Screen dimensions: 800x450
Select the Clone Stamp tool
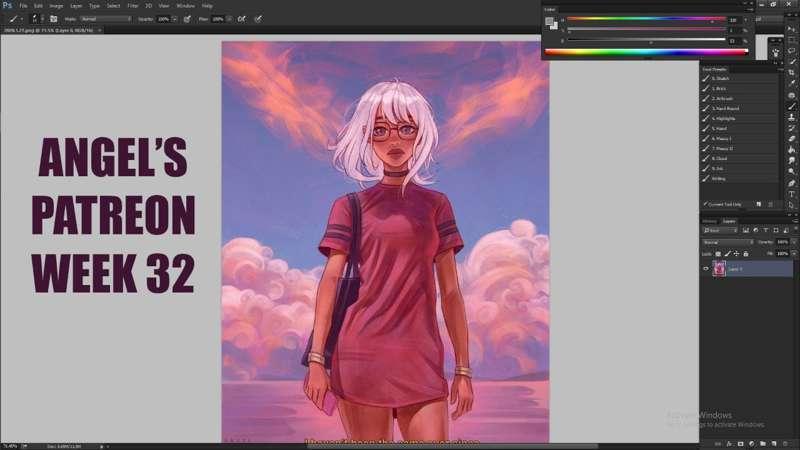pos(792,117)
